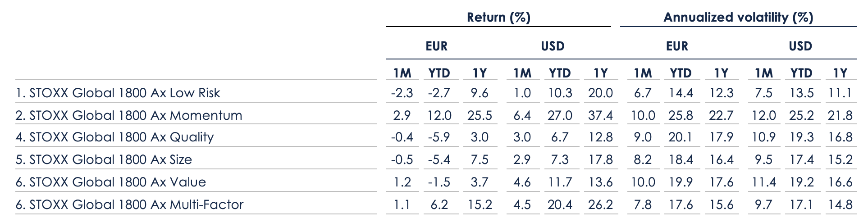
Task: Select the STOXX Global 1800 Ax Multi-Factor row label
Action: 129,205
